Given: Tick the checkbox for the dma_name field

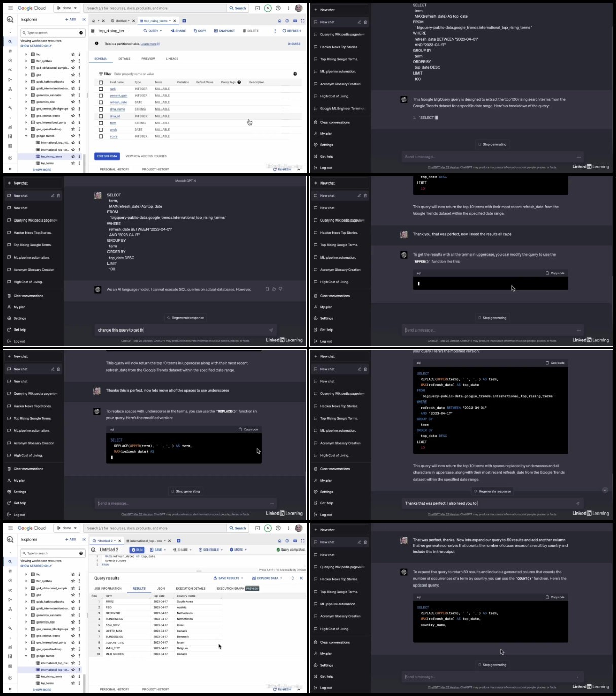Looking at the screenshot, I should click(101, 109).
